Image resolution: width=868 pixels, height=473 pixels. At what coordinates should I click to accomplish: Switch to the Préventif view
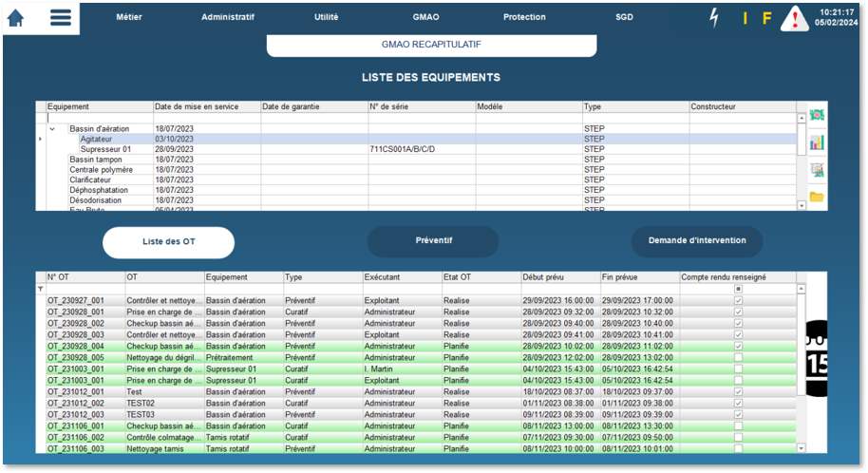coord(433,241)
